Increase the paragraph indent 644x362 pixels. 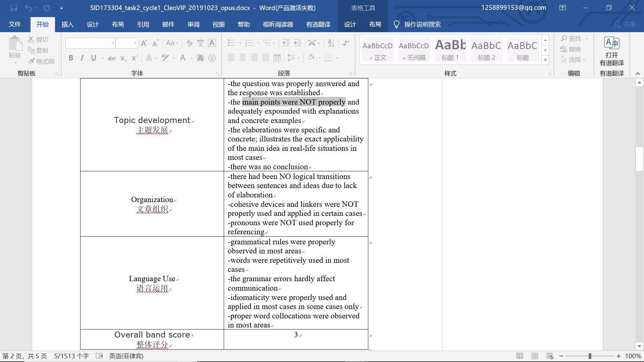(x=298, y=43)
